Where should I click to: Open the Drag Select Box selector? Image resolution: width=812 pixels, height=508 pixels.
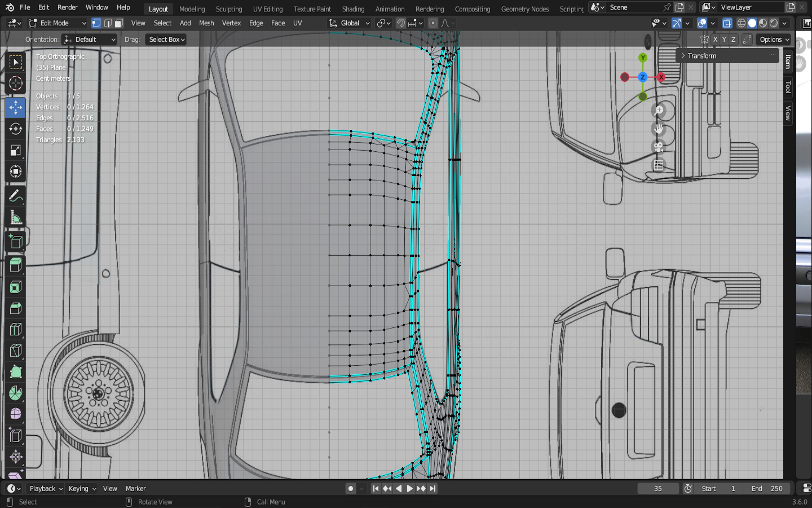(x=166, y=40)
